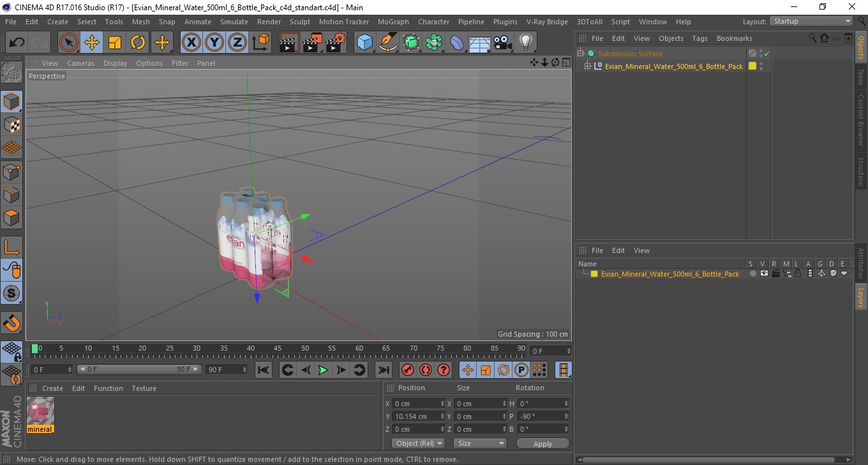Activate the Scale tool

coord(115,43)
